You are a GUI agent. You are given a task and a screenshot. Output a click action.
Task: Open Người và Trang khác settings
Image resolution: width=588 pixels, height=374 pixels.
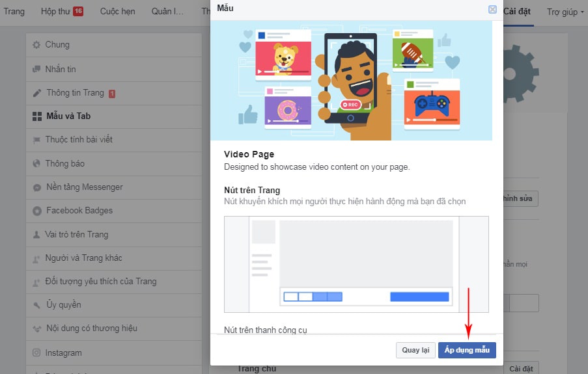click(114, 259)
